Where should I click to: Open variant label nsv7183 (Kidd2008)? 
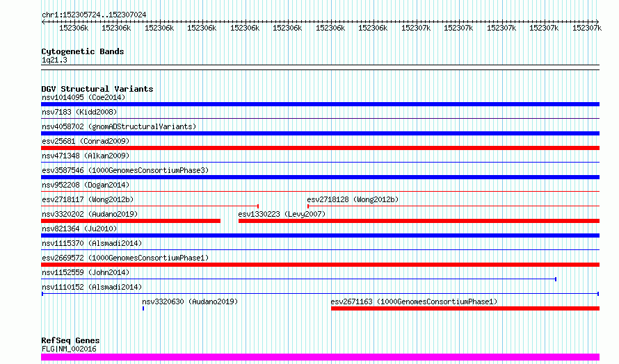pyautogui.click(x=79, y=112)
